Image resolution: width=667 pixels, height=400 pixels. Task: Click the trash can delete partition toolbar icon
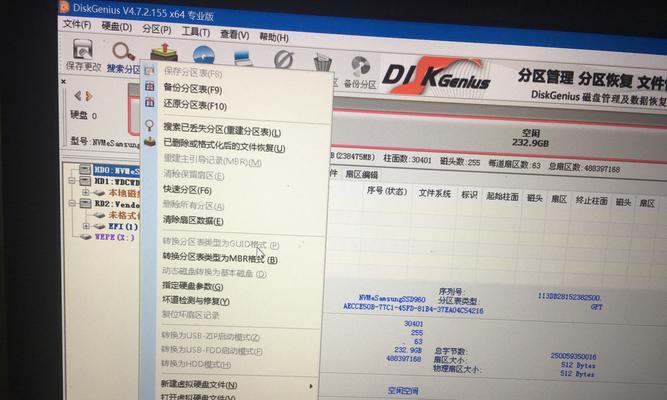(322, 63)
